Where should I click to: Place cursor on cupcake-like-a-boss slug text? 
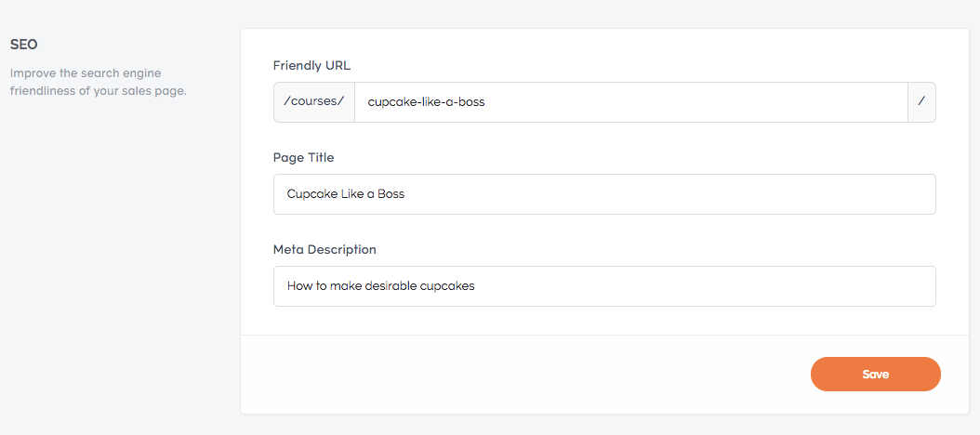coord(426,102)
